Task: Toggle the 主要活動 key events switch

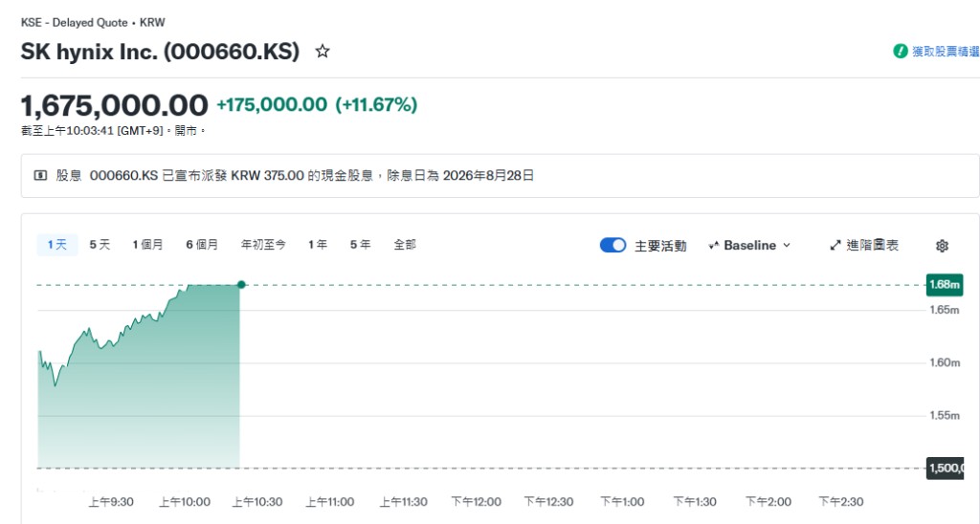Action: tap(612, 246)
